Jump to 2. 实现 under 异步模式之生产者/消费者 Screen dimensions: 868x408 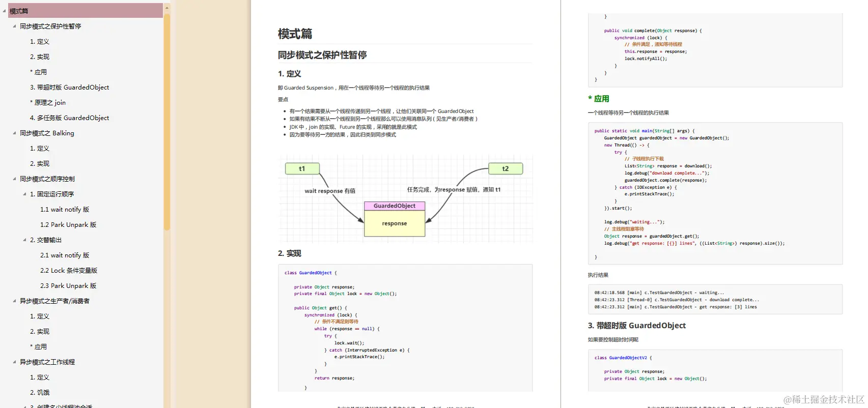pos(40,331)
